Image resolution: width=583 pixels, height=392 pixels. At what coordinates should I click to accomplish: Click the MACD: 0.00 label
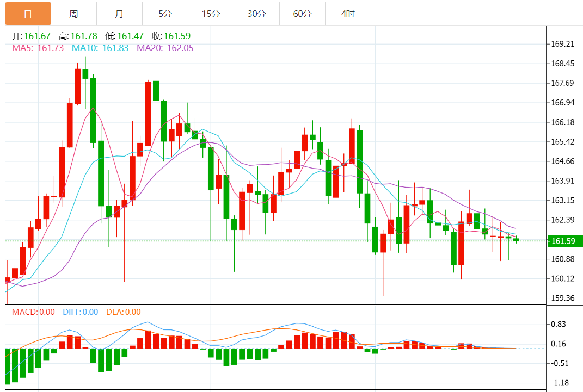tap(33, 312)
